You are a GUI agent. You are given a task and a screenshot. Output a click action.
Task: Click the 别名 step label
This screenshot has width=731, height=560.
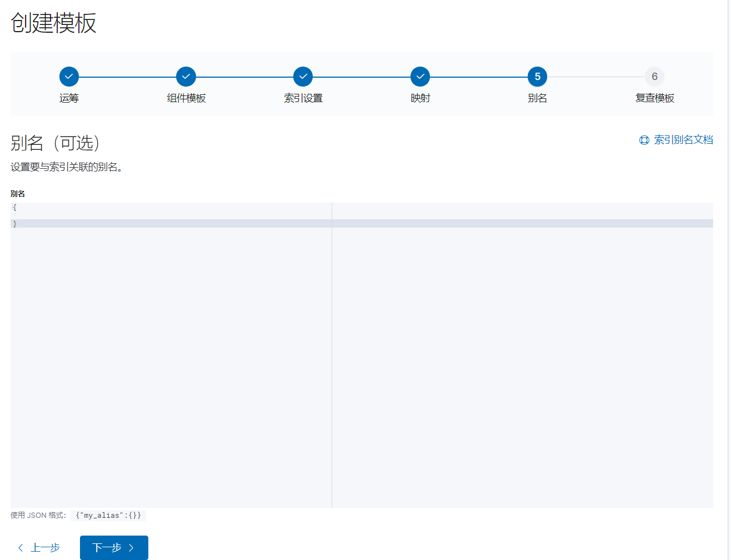538,98
